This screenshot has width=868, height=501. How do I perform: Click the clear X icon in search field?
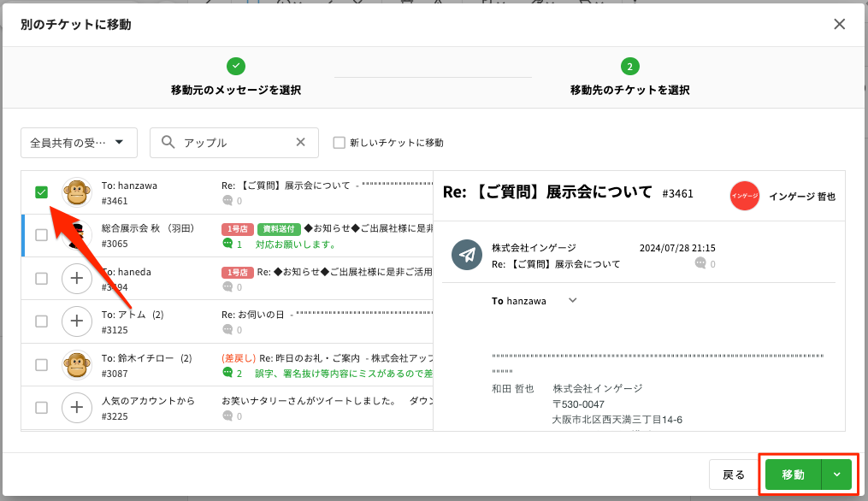300,143
